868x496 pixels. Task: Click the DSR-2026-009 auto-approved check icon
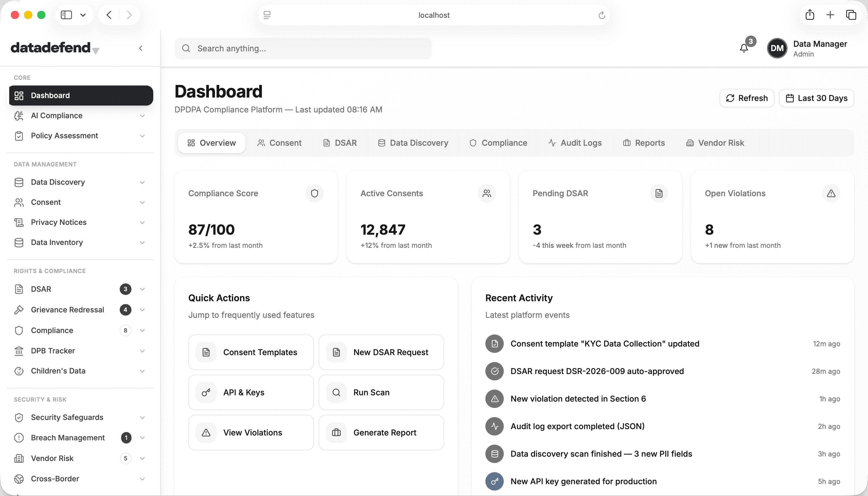495,371
